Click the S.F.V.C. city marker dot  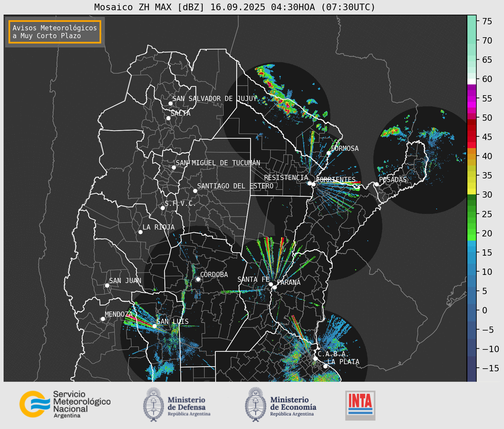click(x=163, y=208)
